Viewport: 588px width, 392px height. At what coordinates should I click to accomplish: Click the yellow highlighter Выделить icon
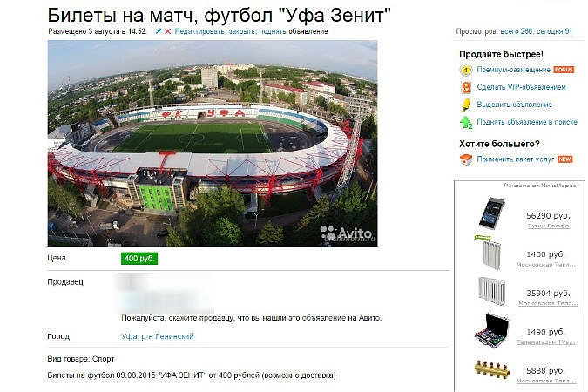466,105
